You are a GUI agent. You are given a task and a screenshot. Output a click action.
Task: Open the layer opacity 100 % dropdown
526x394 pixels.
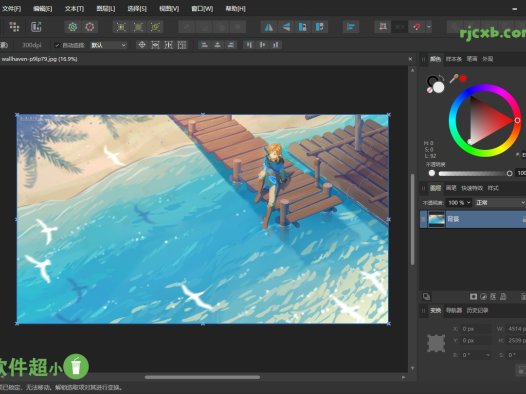(459, 203)
